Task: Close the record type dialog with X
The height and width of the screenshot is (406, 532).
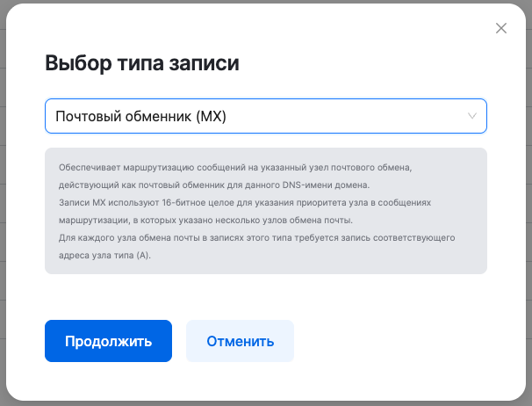Action: (500, 28)
